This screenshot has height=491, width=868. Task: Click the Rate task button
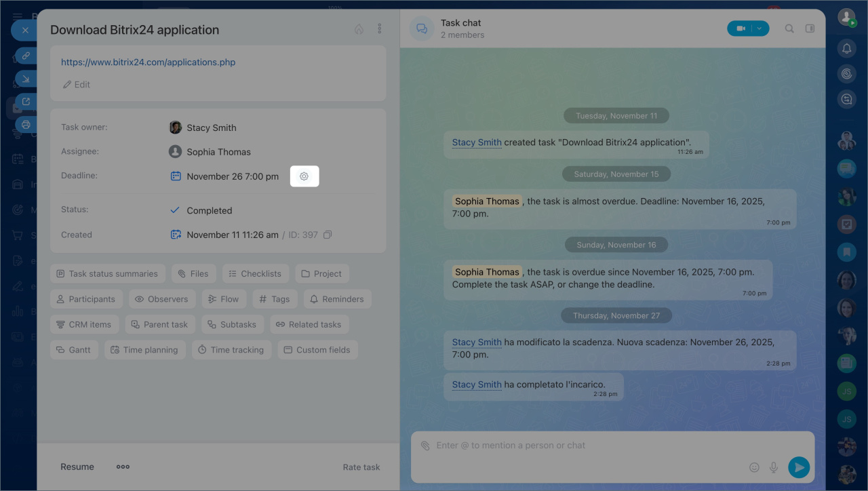(361, 467)
